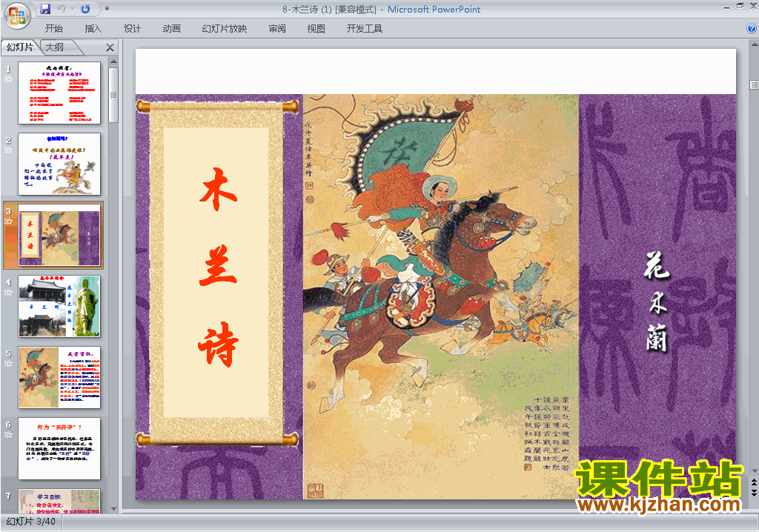Open the Office button menu

17,16
